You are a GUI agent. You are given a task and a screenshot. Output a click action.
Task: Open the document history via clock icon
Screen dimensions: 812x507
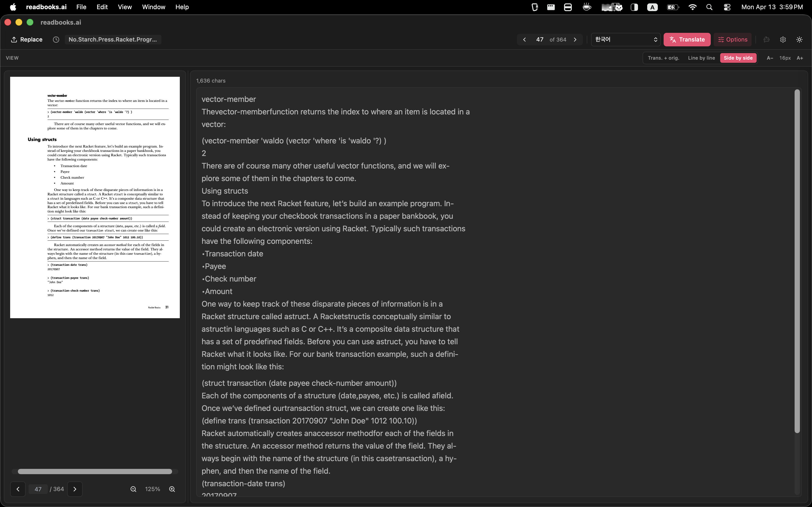(x=56, y=40)
